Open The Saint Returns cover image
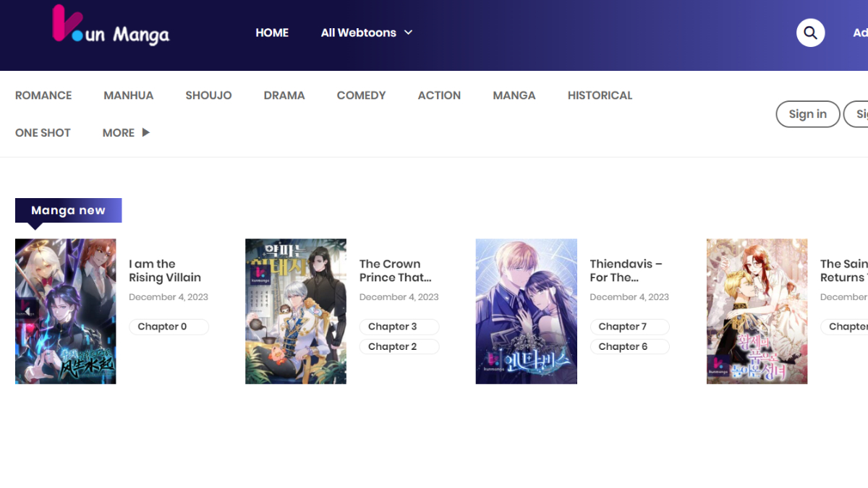Screen dimensions: 868x488 point(757,311)
